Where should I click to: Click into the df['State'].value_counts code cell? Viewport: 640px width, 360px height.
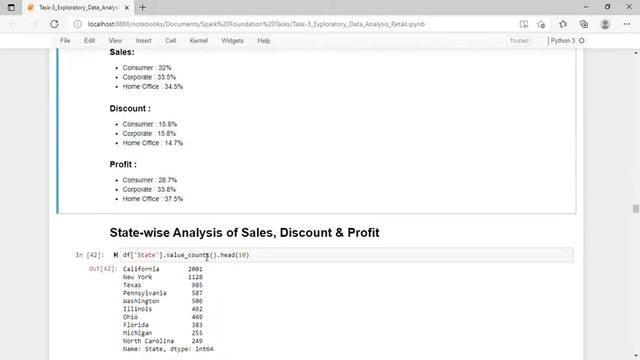coord(347,255)
